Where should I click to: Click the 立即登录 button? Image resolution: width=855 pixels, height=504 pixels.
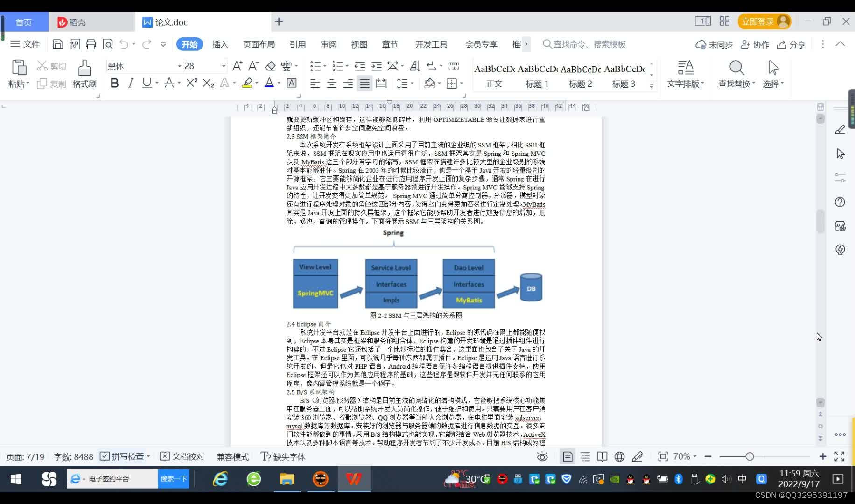coord(764,21)
